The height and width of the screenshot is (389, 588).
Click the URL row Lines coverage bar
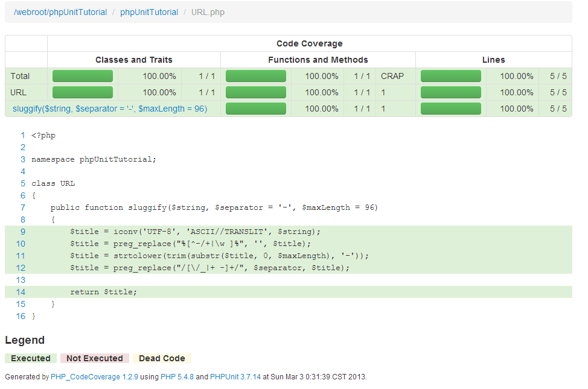click(450, 92)
